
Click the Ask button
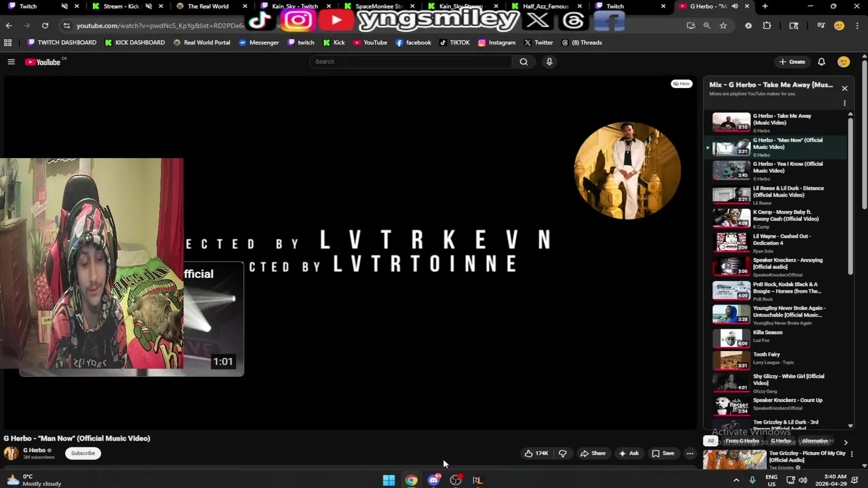[629, 453]
